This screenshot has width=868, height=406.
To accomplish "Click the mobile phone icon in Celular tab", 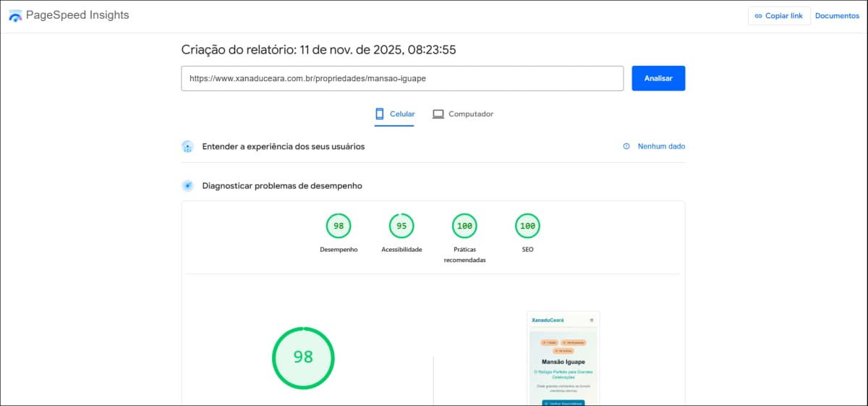I will point(380,114).
